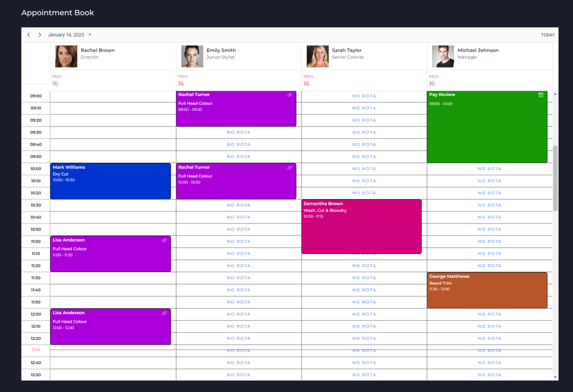Navigate to the next day with the right chevron

(x=40, y=34)
